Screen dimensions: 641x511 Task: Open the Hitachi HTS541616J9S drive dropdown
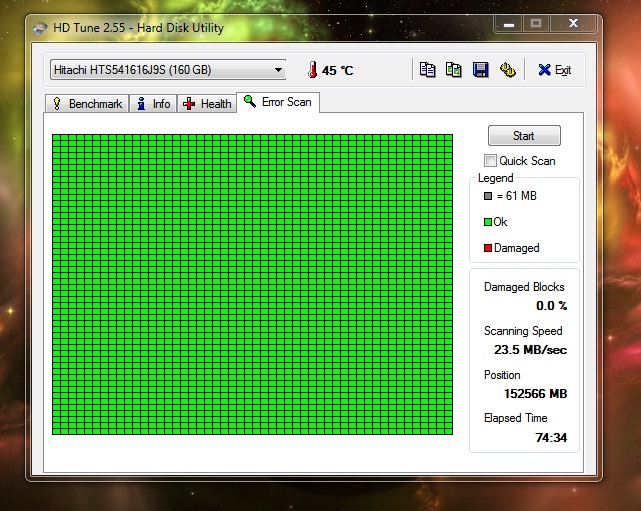(x=168, y=70)
